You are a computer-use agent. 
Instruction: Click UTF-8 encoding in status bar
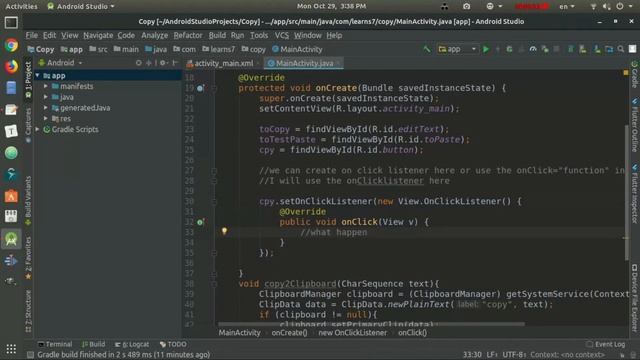pyautogui.click(x=513, y=355)
